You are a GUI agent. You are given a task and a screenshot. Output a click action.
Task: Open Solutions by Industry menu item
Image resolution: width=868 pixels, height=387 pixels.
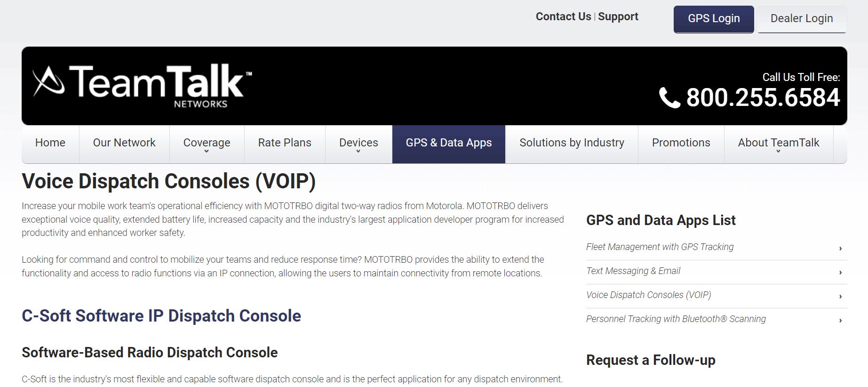pyautogui.click(x=572, y=143)
